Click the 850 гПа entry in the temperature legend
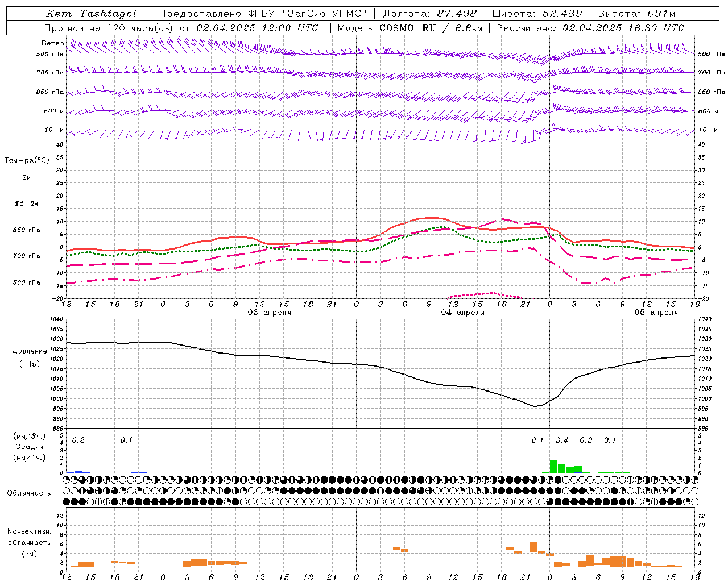Image resolution: width=728 pixels, height=582 pixels. point(27,230)
